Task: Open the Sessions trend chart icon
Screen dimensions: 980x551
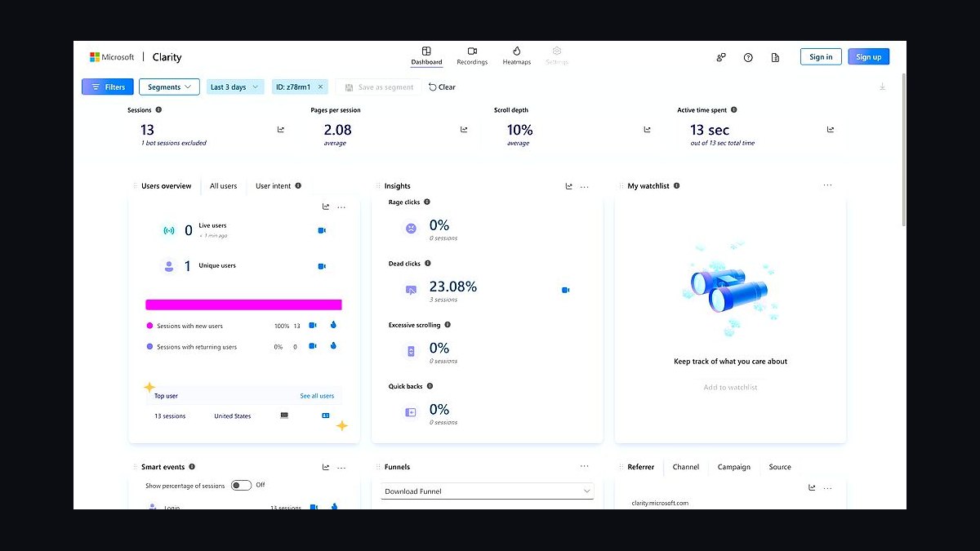Action: pyautogui.click(x=281, y=129)
